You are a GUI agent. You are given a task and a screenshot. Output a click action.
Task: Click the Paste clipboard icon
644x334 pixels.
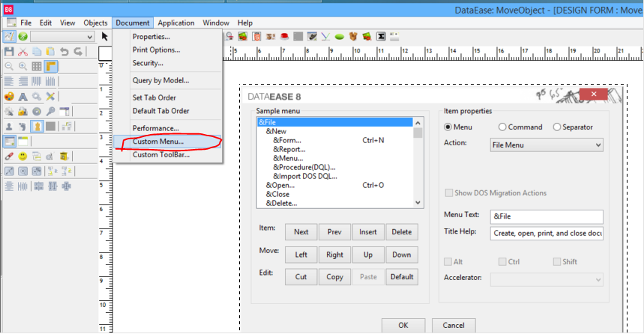[x=50, y=51]
